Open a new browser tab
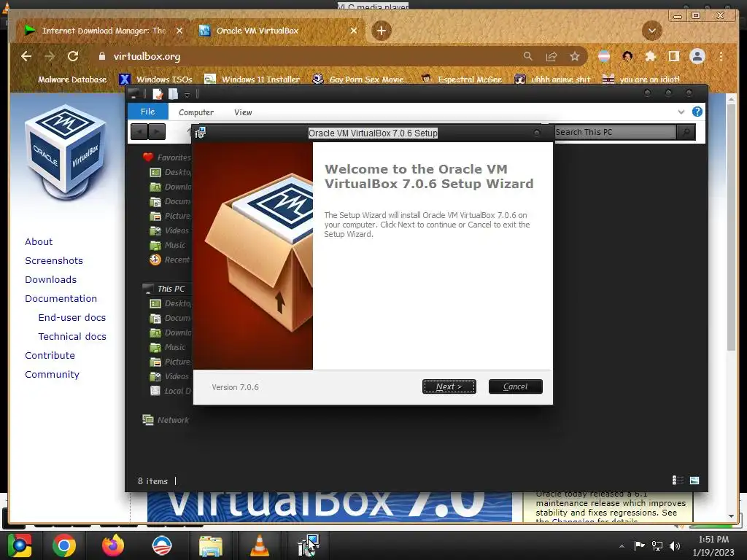The width and height of the screenshot is (747, 560). pos(381,31)
